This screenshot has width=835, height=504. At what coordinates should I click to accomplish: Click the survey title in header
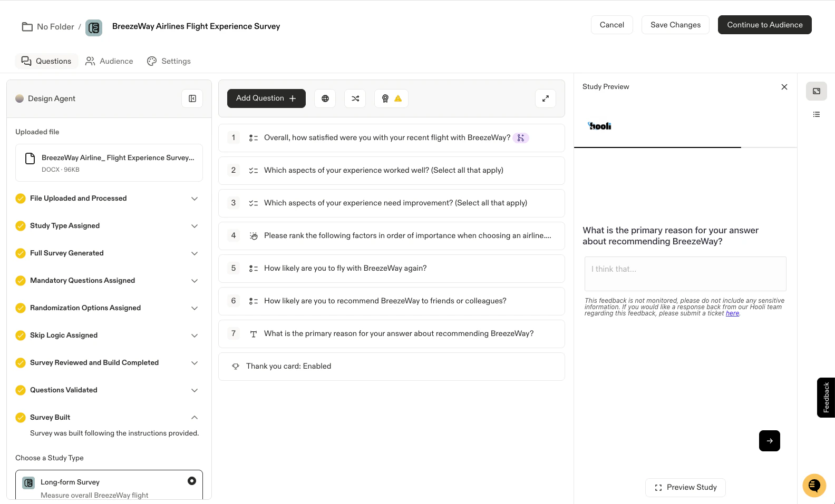click(x=196, y=26)
